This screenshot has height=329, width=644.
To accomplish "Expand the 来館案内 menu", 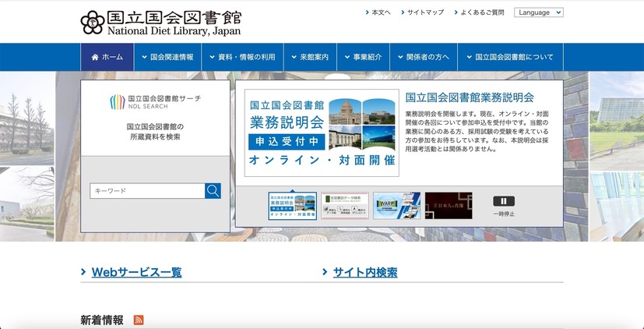I will pyautogui.click(x=310, y=57).
